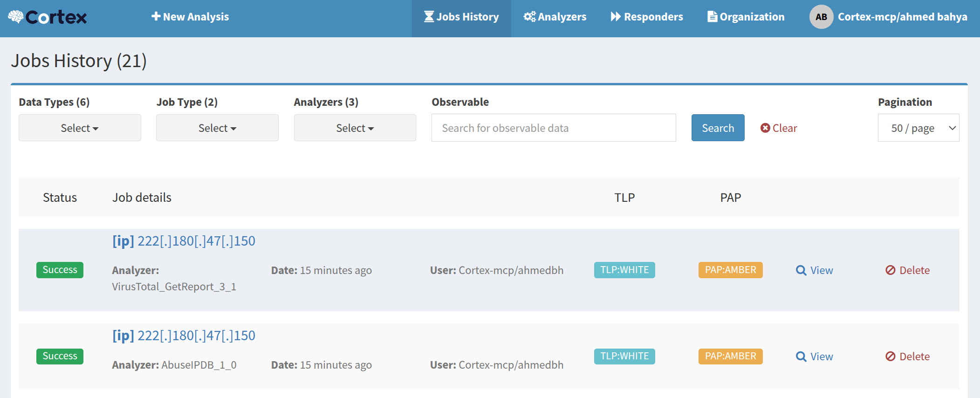This screenshot has height=398, width=980.
Task: Click the Delete icon for AbuseIPDB job
Action: pos(890,357)
